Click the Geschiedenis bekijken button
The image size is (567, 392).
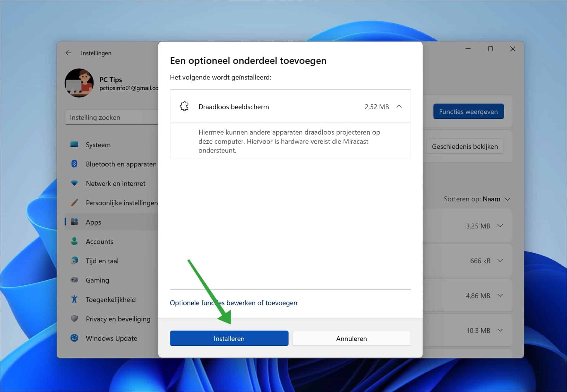[x=465, y=146]
